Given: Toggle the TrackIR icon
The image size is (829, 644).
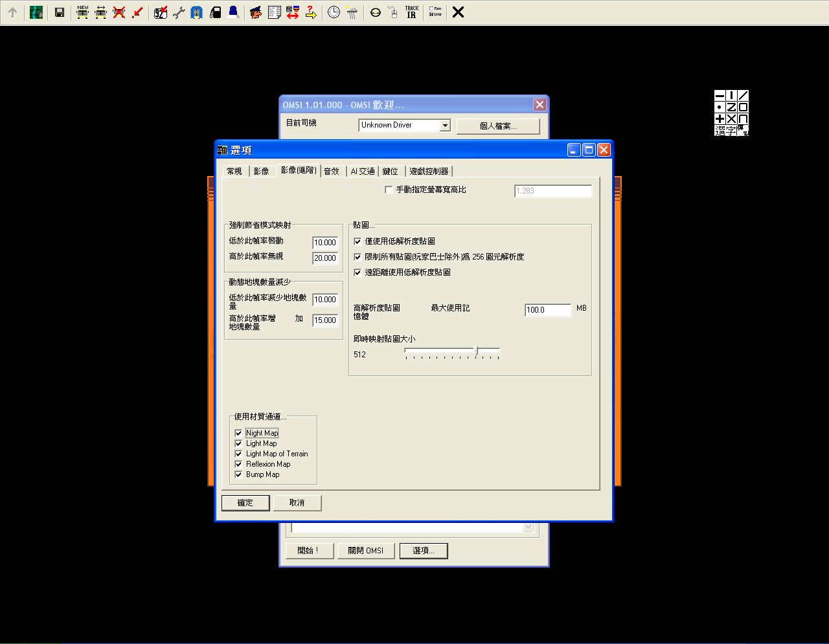Looking at the screenshot, I should [411, 12].
